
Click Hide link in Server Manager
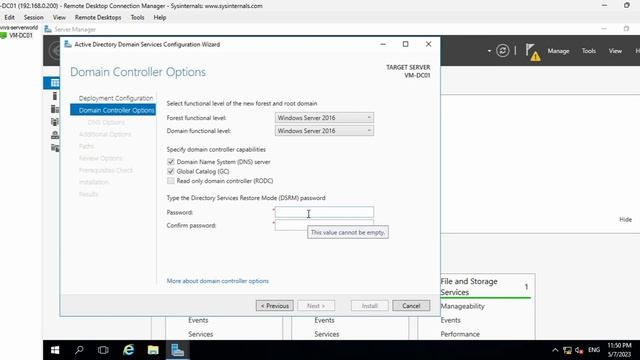click(x=625, y=220)
